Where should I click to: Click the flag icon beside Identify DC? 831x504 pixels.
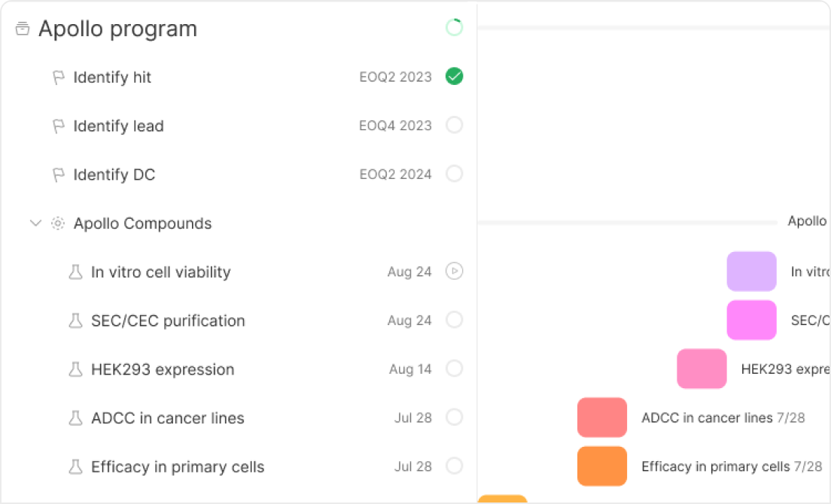58,175
